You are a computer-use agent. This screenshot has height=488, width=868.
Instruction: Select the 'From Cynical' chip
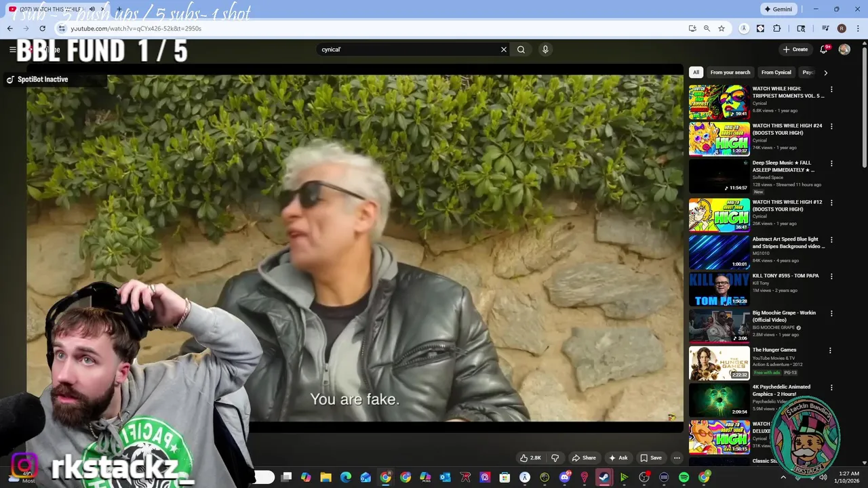(x=776, y=73)
